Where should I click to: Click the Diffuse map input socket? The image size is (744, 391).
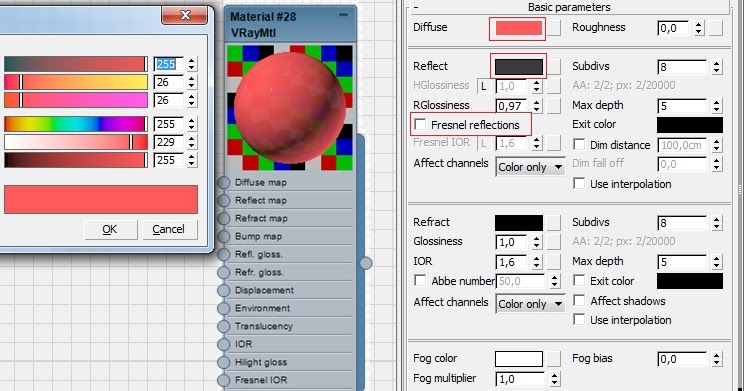point(223,183)
